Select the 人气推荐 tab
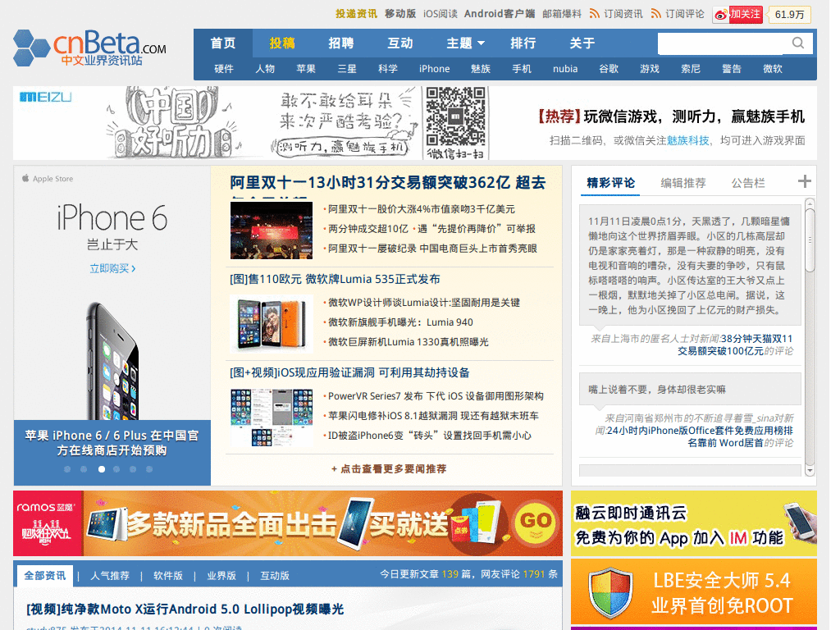This screenshot has width=840, height=630. pos(110,575)
